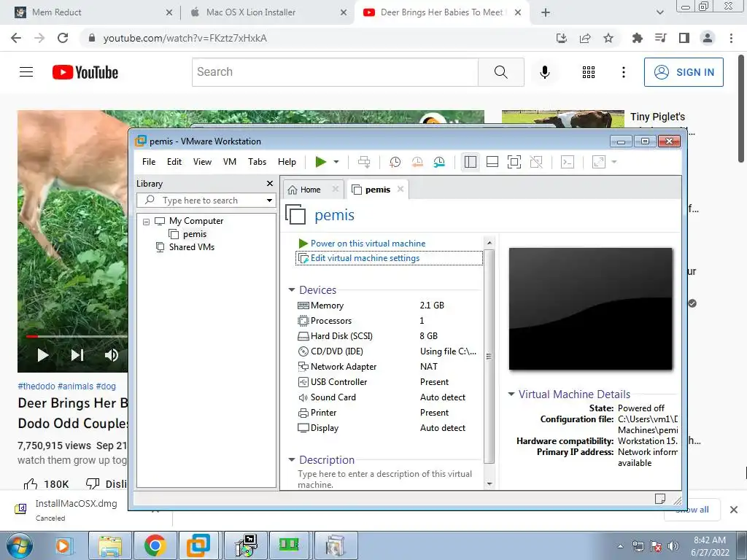
Task: Select pemis in the Library tree
Action: [x=194, y=234]
